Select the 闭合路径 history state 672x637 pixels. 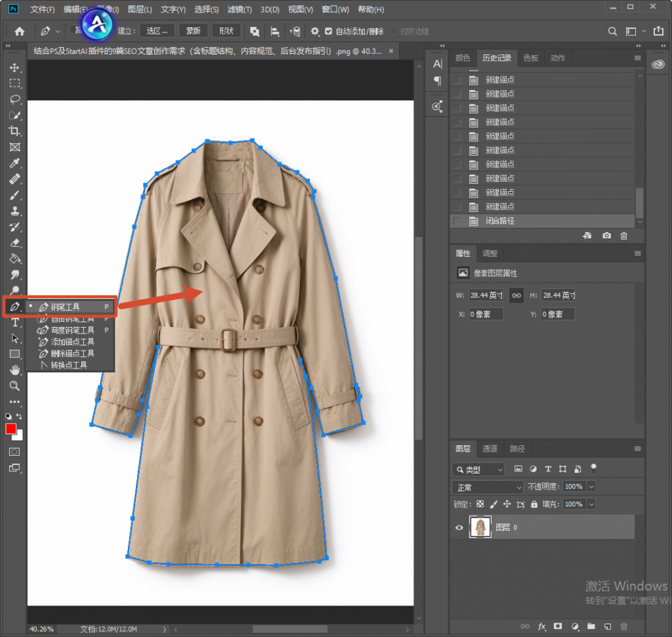[542, 221]
